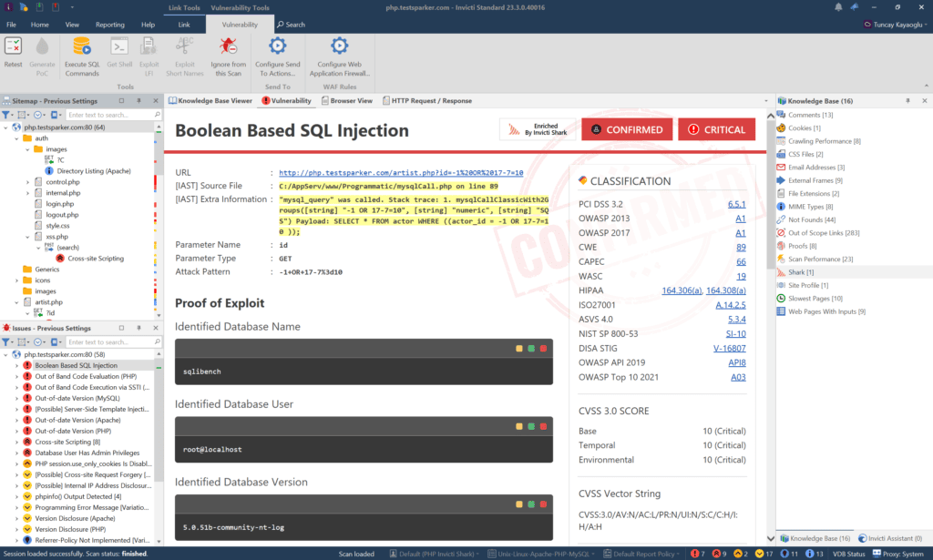Open Comments [13] in Knowledge Base
The width and height of the screenshot is (933, 560).
[810, 115]
